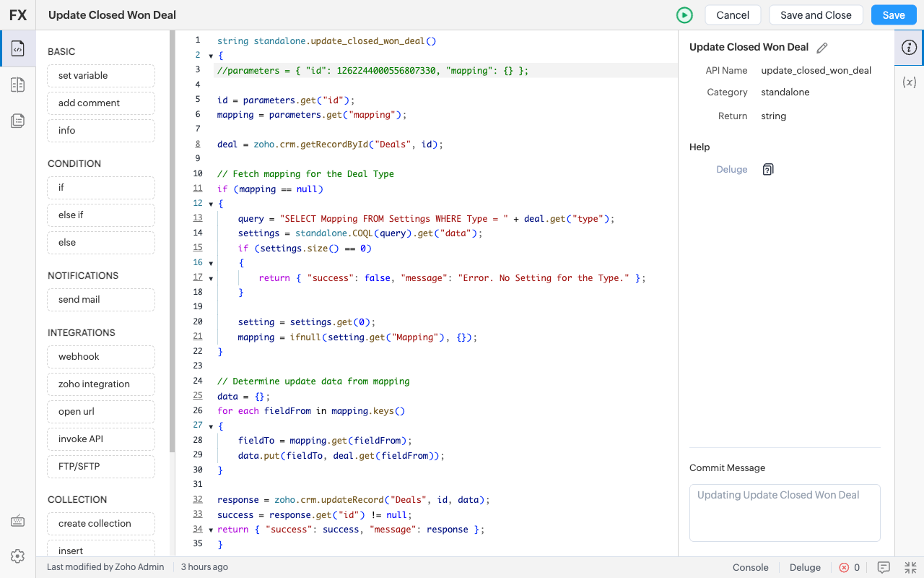Run the function with the green play icon
The image size is (924, 578).
pyautogui.click(x=684, y=15)
